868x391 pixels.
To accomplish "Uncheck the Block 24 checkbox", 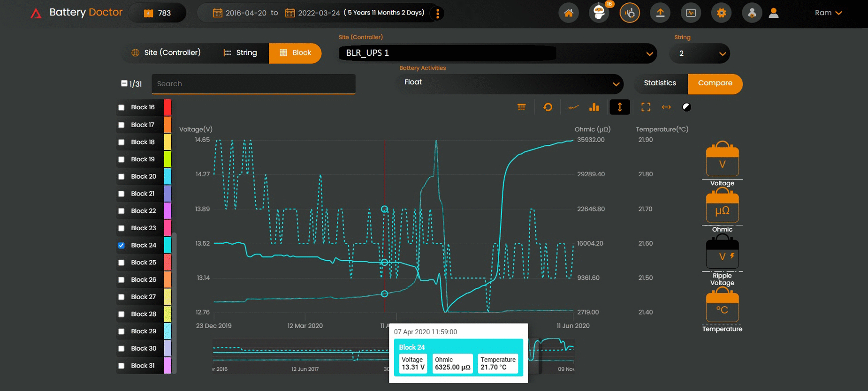I will pos(122,246).
